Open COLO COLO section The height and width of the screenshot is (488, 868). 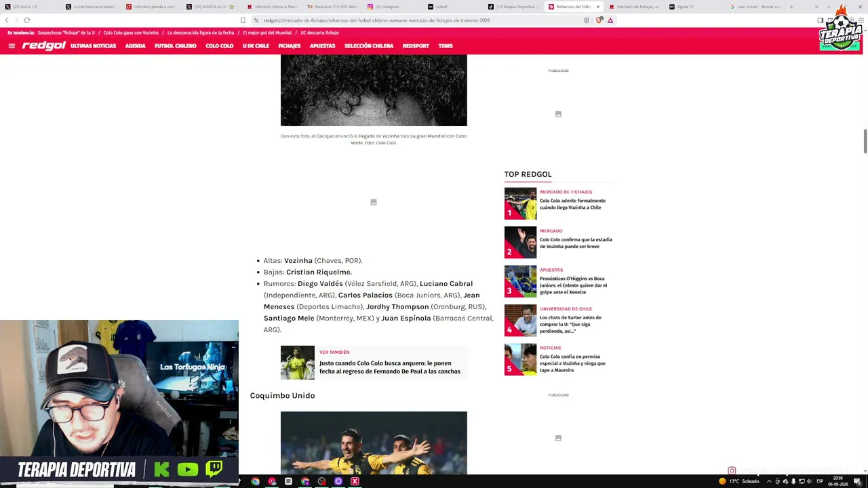coord(219,46)
